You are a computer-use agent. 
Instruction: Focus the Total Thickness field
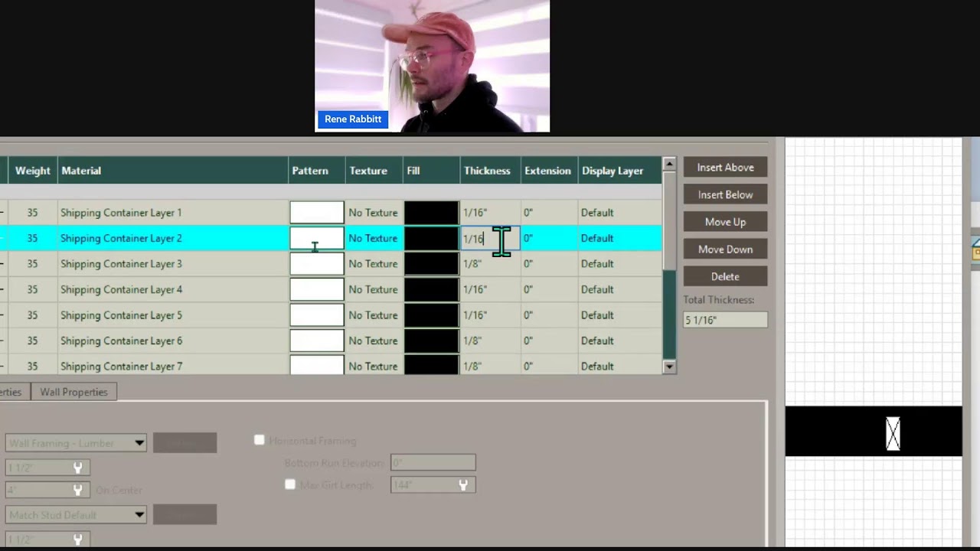click(725, 320)
